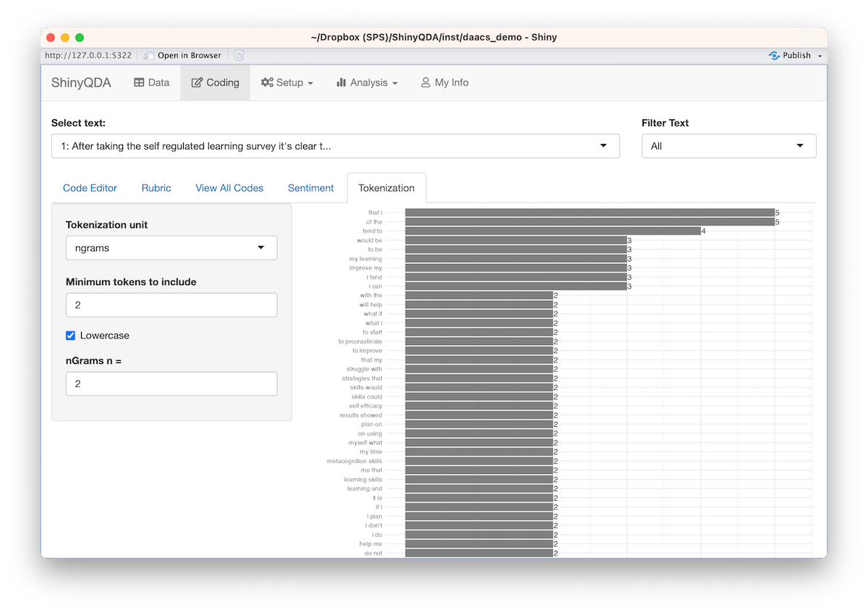Screen dimensions: 868x612
Task: Click the 'would be' chart label
Action: pos(369,240)
